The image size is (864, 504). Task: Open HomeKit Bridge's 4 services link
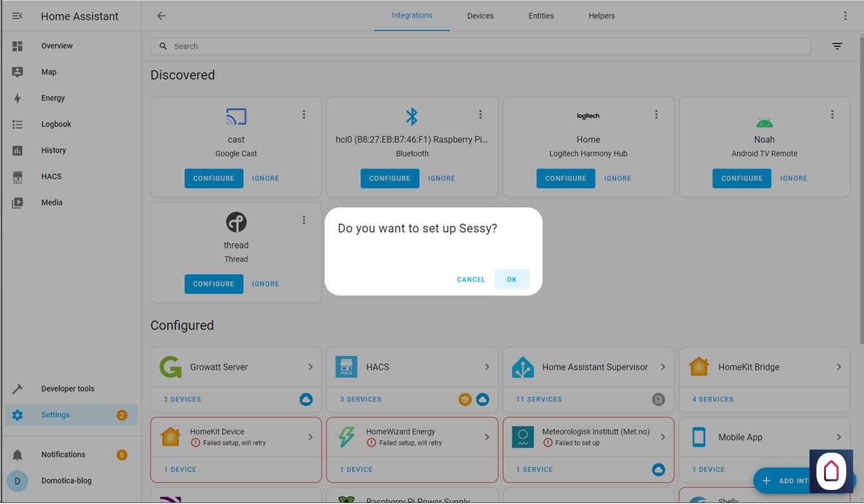(x=713, y=400)
